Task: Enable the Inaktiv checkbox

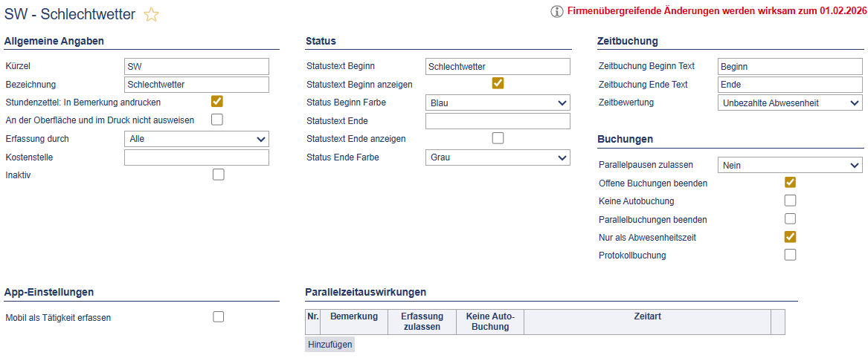Action: point(218,175)
